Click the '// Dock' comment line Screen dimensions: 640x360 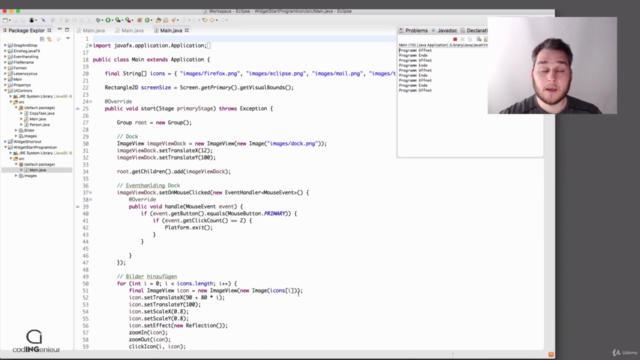pos(127,136)
